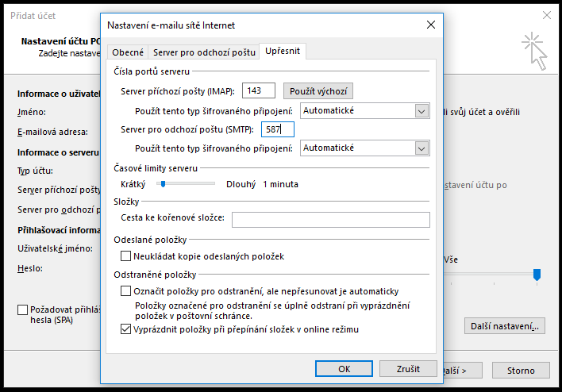Switch to the Obecné tab
Screen dimensions: 562x392
click(x=128, y=52)
